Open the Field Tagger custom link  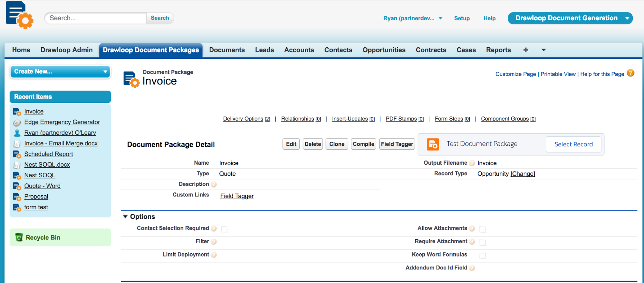click(x=237, y=196)
